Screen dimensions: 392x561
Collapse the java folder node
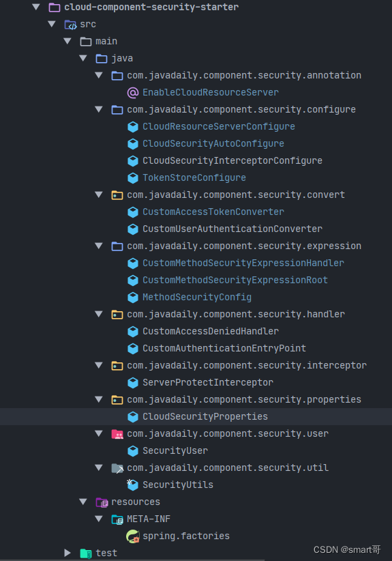[x=83, y=58]
